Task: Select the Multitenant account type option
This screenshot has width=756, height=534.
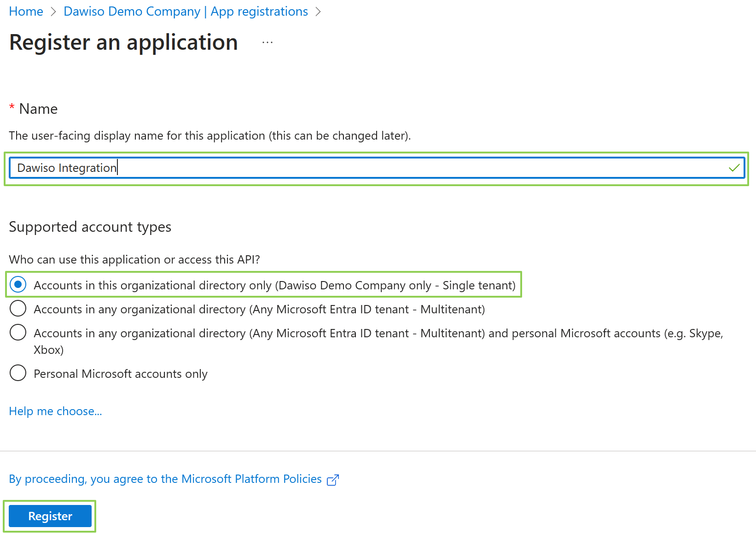Action: click(x=17, y=309)
